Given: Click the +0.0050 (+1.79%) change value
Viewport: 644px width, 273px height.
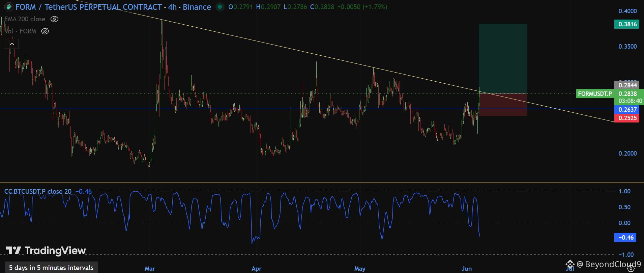Looking at the screenshot, I should click(362, 7).
